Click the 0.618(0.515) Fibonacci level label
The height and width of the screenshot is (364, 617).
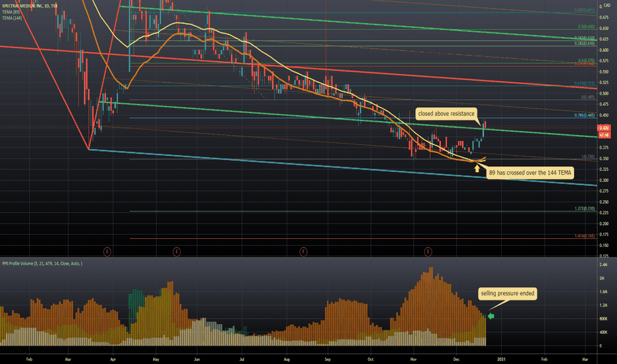point(585,83)
